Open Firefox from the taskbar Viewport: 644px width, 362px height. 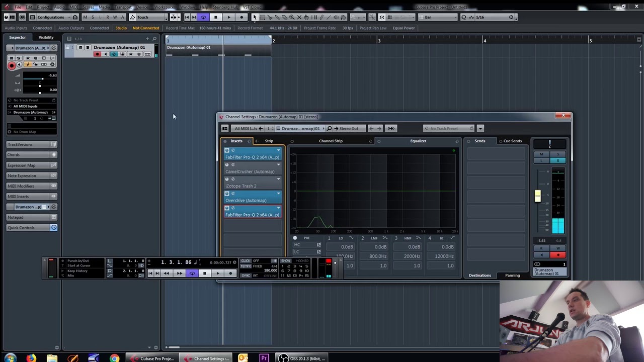pyautogui.click(x=31, y=358)
